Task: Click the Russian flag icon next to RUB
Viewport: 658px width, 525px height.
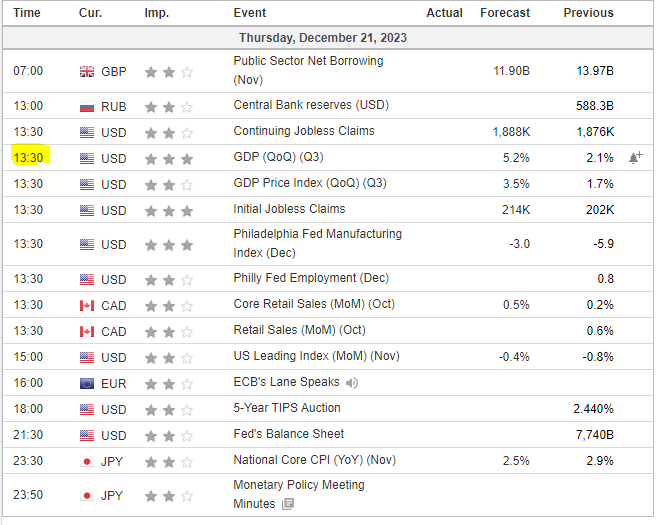Action: point(87,106)
